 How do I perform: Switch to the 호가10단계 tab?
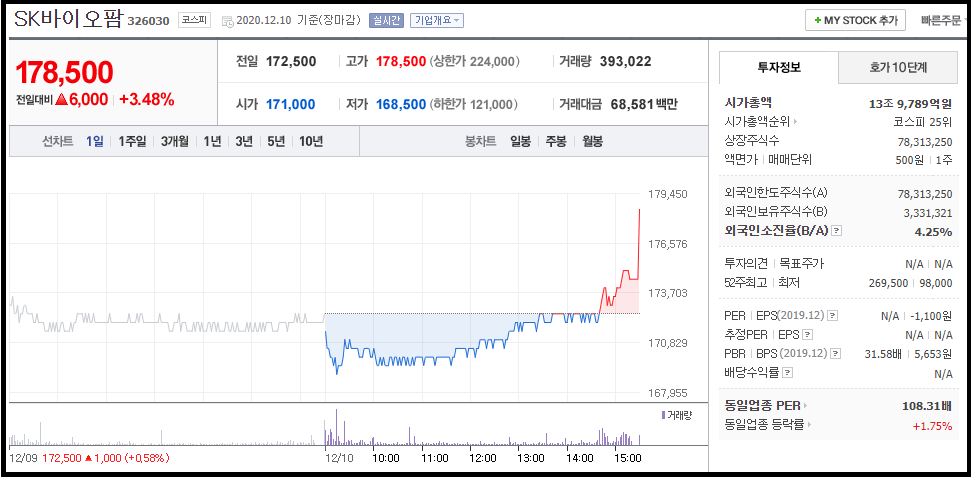pyautogui.click(x=898, y=68)
